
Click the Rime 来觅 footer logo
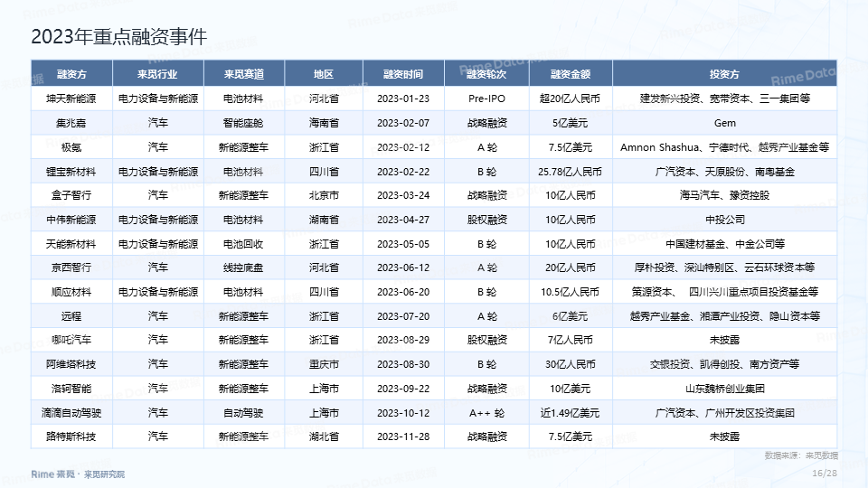coord(52,474)
